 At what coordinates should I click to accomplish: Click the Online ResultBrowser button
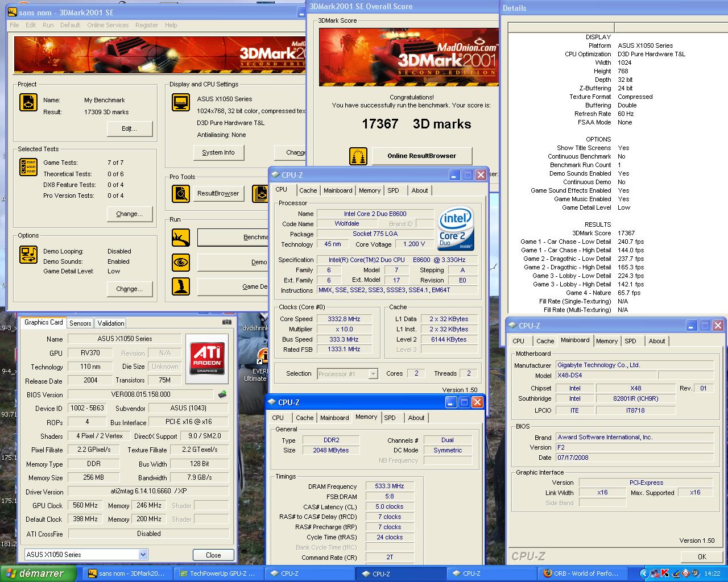point(422,156)
